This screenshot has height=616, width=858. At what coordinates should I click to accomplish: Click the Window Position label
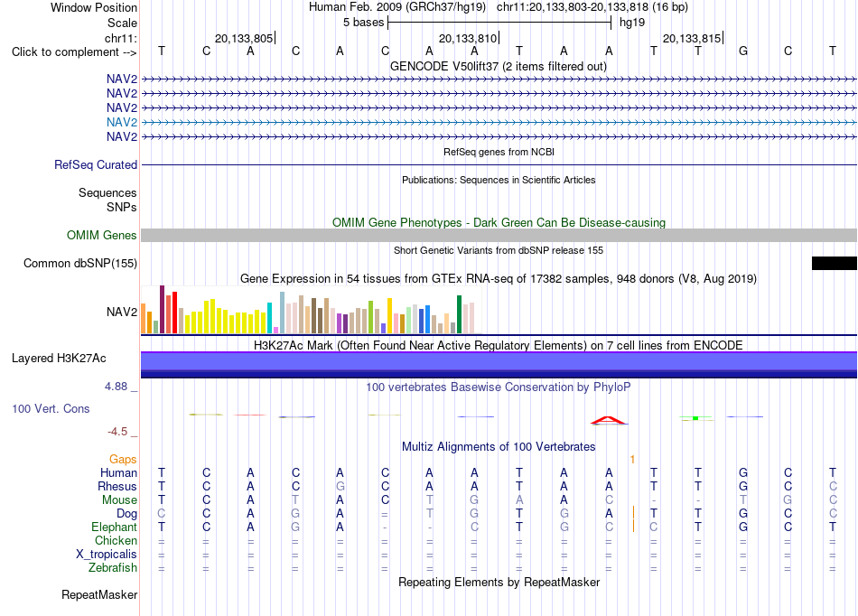point(94,7)
